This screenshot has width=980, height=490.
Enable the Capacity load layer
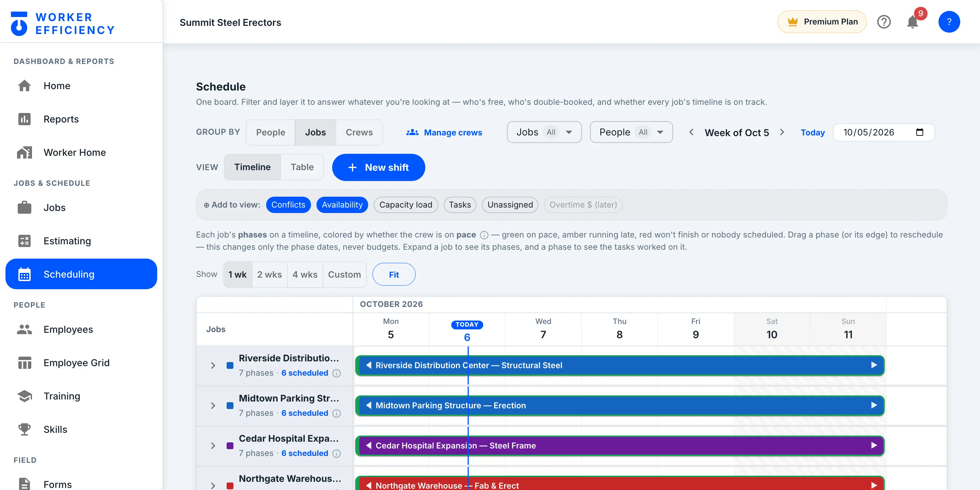coord(406,205)
